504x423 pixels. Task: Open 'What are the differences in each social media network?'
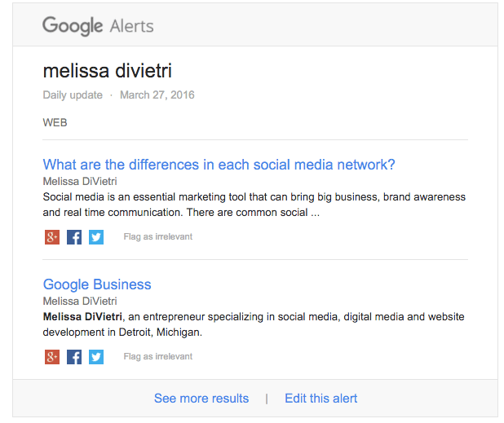point(219,165)
